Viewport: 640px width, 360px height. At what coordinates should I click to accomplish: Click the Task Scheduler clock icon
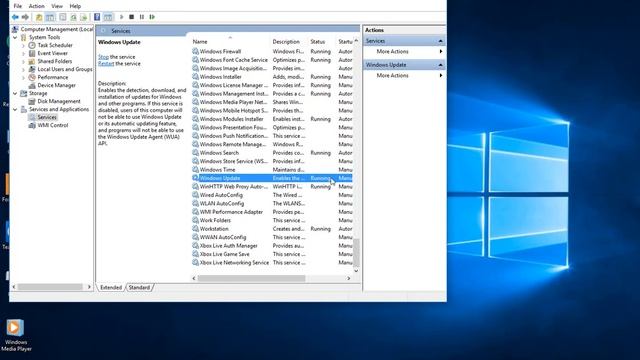click(32, 45)
